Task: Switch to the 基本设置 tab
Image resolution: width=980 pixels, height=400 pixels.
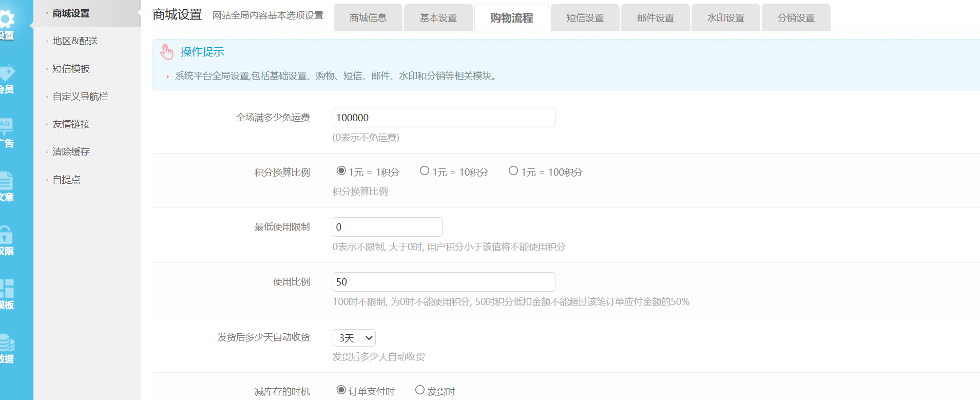Action: point(438,17)
